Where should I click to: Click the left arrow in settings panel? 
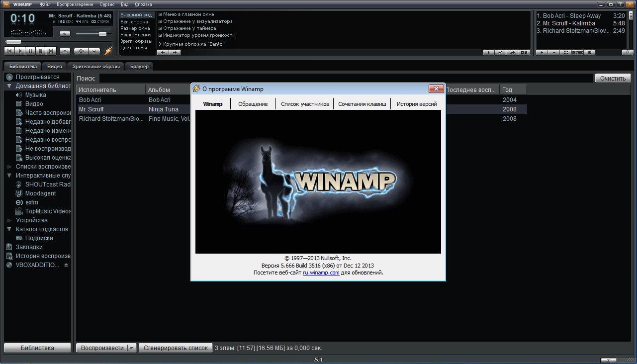[164, 52]
